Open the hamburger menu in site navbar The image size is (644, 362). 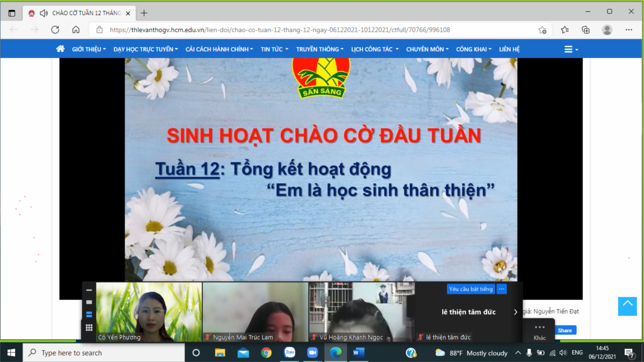click(x=570, y=49)
